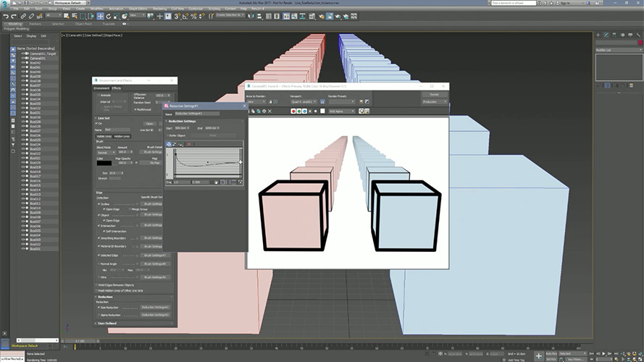Toggle the Size Reduction checkbox
Viewport: 644px width, 362px height.
click(x=99, y=308)
